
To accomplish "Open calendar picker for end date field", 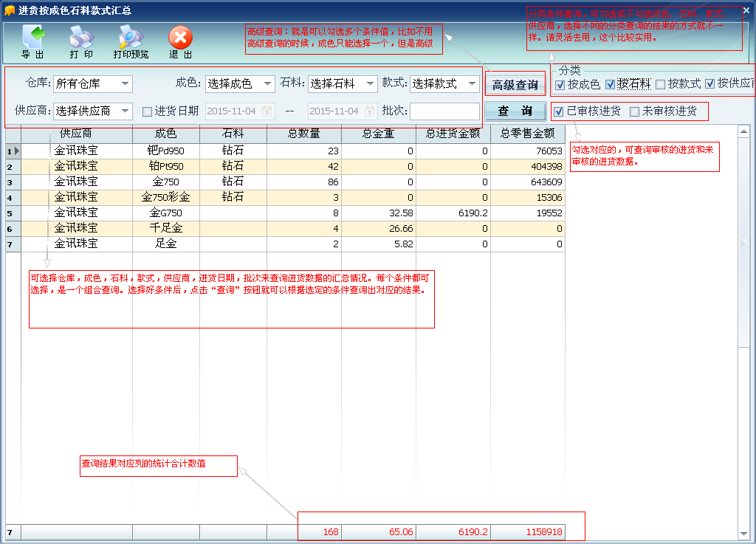I will click(x=370, y=111).
